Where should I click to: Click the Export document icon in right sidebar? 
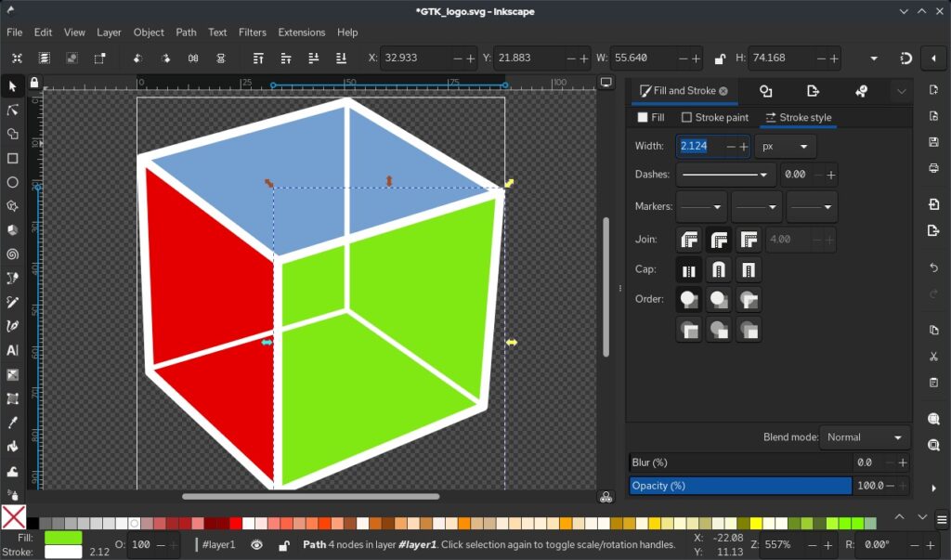(x=934, y=230)
